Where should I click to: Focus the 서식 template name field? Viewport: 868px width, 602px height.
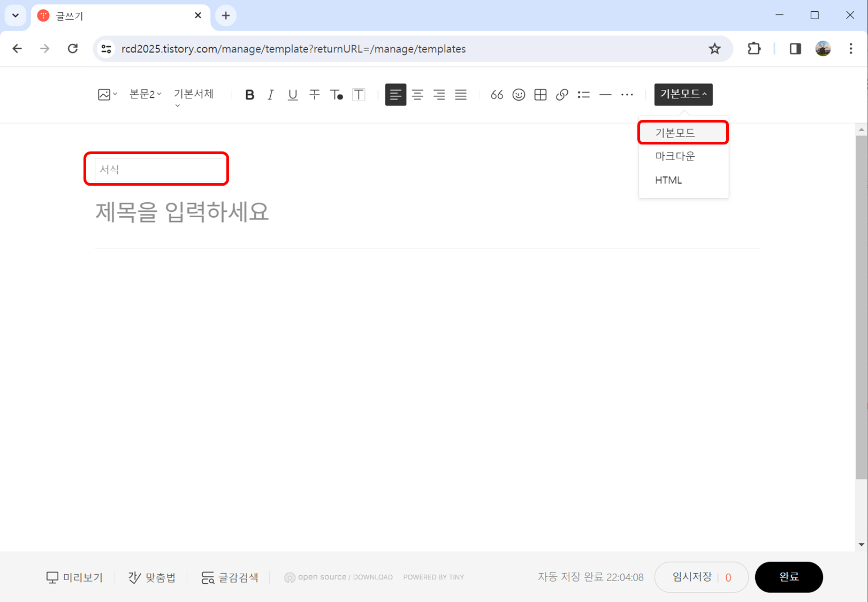point(159,170)
